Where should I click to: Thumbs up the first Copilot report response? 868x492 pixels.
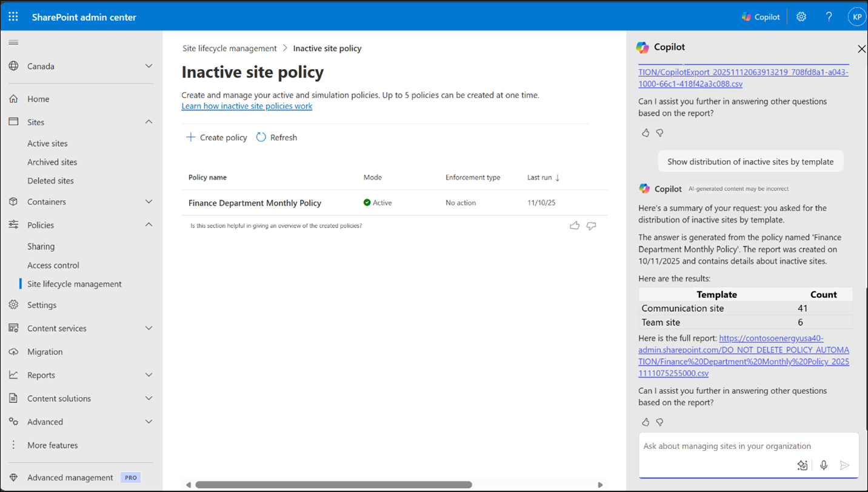pos(645,132)
